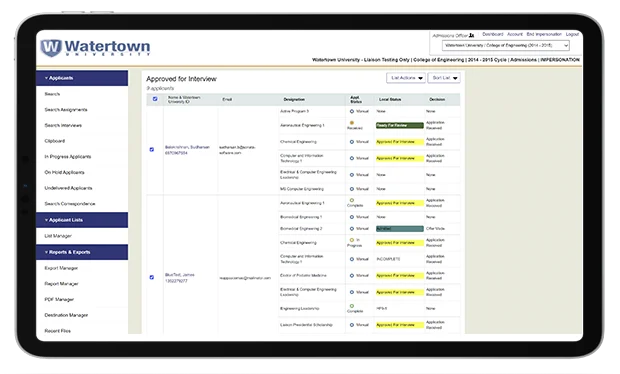Open the Watertown University / College of Engineering selector
This screenshot has width=620, height=374.
coord(505,45)
